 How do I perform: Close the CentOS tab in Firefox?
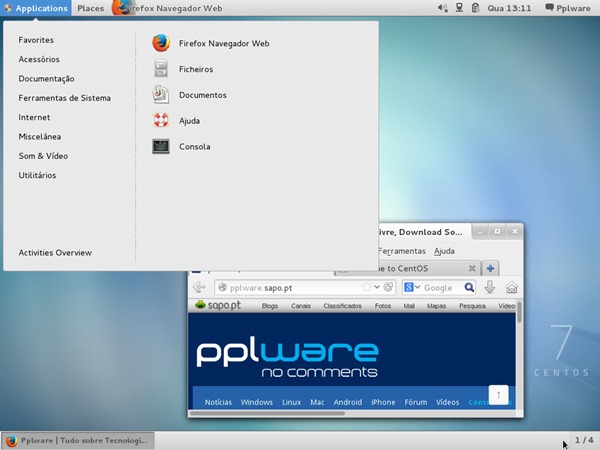click(x=472, y=268)
